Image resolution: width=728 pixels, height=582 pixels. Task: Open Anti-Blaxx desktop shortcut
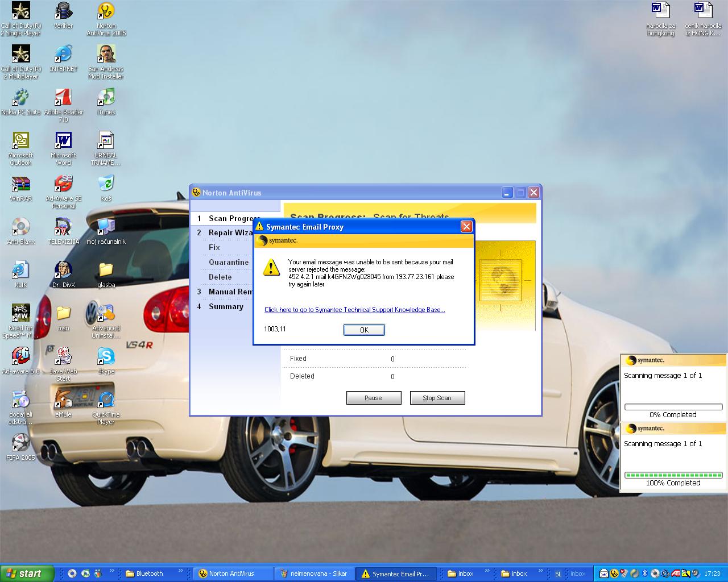coord(21,232)
